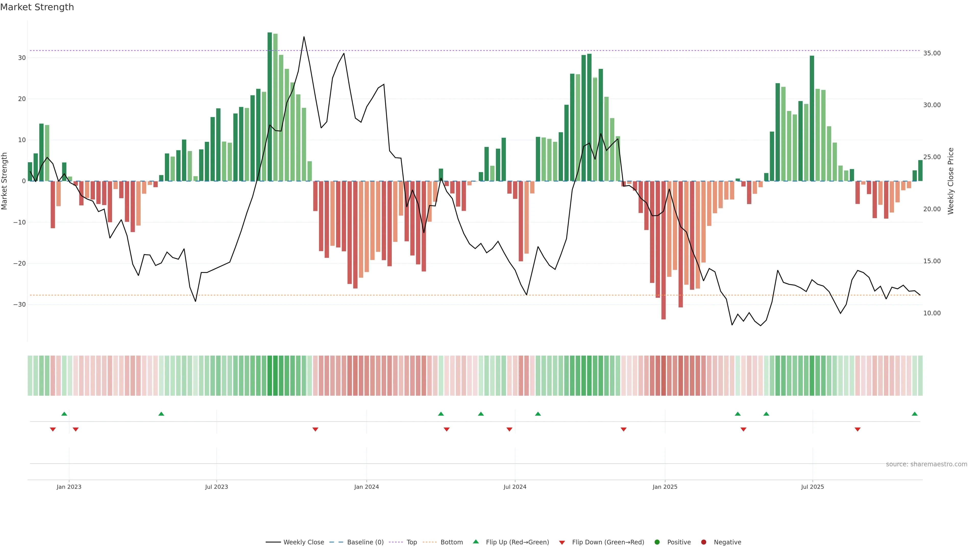Image resolution: width=980 pixels, height=551 pixels.
Task: Click Flip Up green triangle legend icon
Action: pos(475,542)
